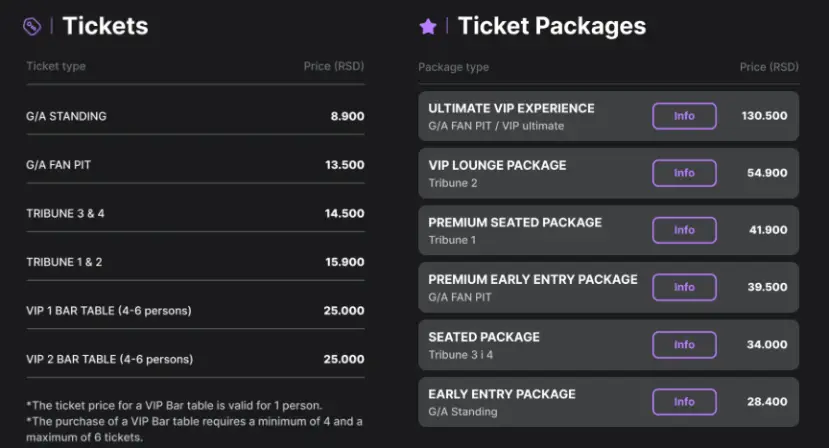Show Info for VIP Lounge Package

pyautogui.click(x=684, y=173)
